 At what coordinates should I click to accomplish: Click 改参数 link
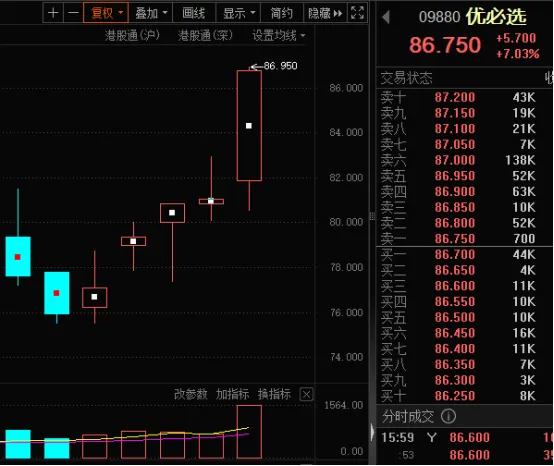tap(190, 394)
